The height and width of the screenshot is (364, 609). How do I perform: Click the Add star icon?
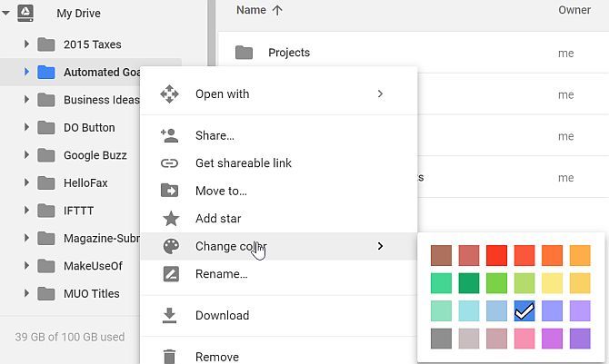169,219
